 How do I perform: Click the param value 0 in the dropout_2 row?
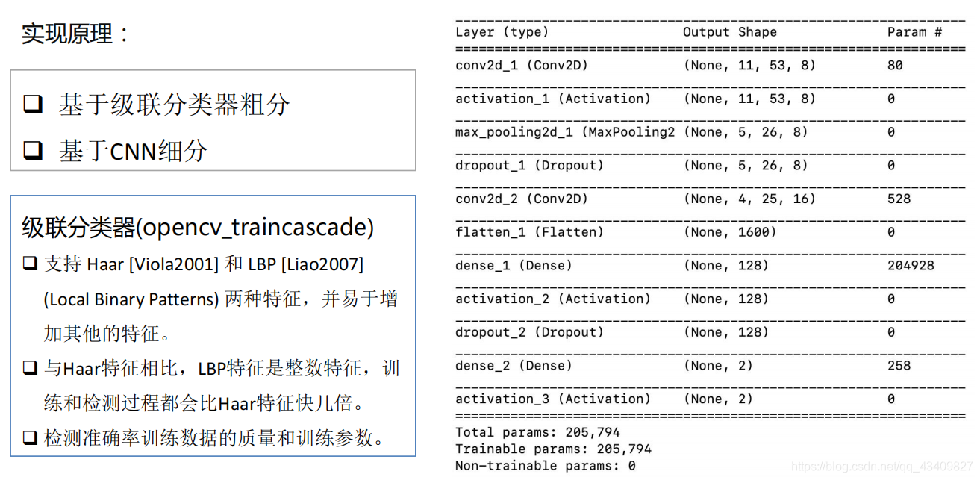click(x=891, y=332)
